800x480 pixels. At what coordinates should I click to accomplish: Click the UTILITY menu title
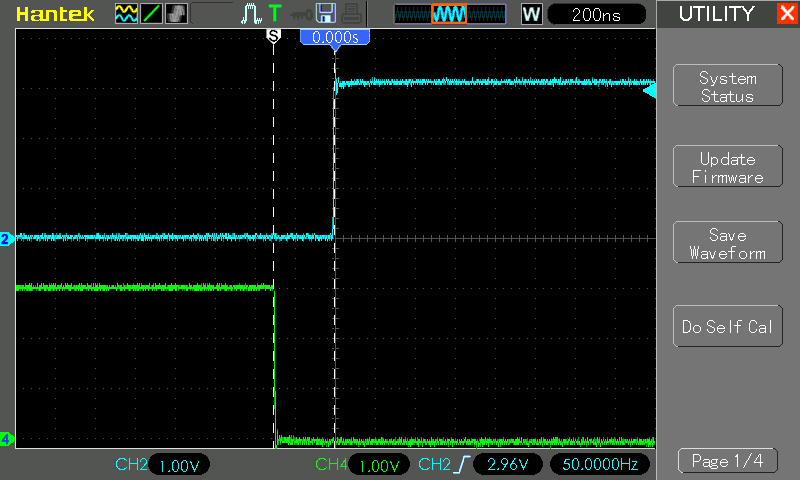[716, 14]
